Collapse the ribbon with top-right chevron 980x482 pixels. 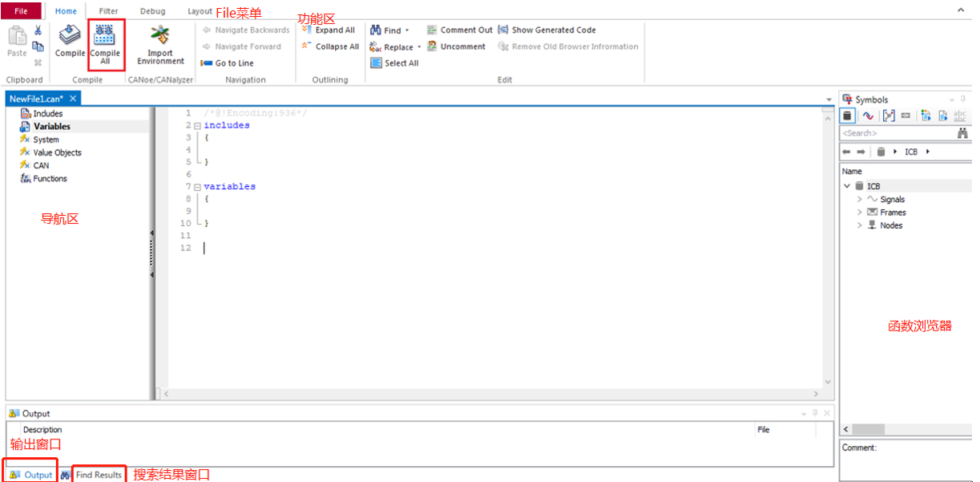click(961, 10)
